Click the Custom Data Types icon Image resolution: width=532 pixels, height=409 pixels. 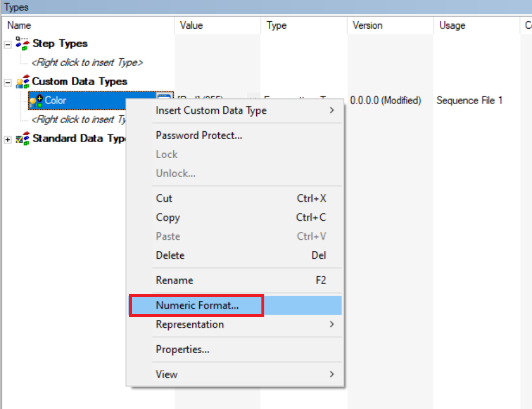click(x=22, y=82)
